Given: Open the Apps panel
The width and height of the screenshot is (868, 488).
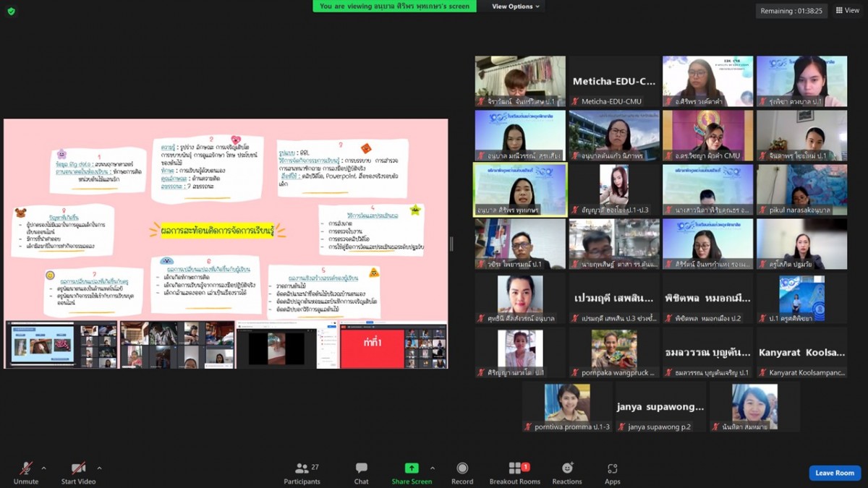Looking at the screenshot, I should pos(612,472).
